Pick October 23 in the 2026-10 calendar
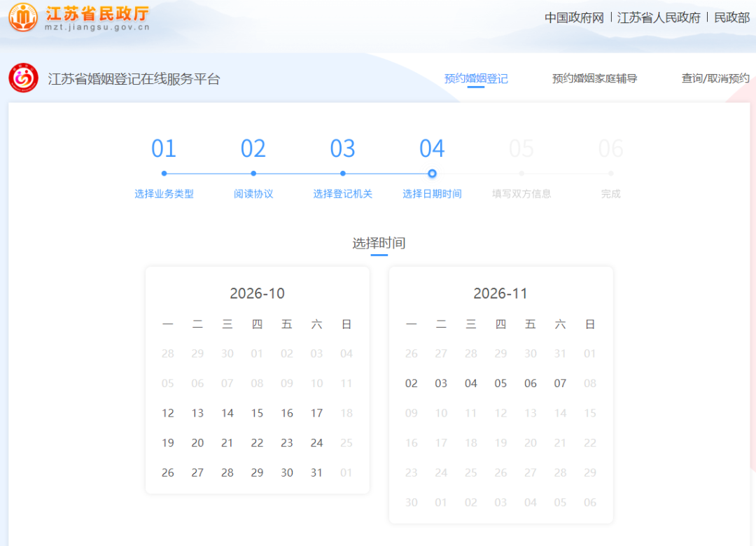The width and height of the screenshot is (756, 546). (287, 443)
